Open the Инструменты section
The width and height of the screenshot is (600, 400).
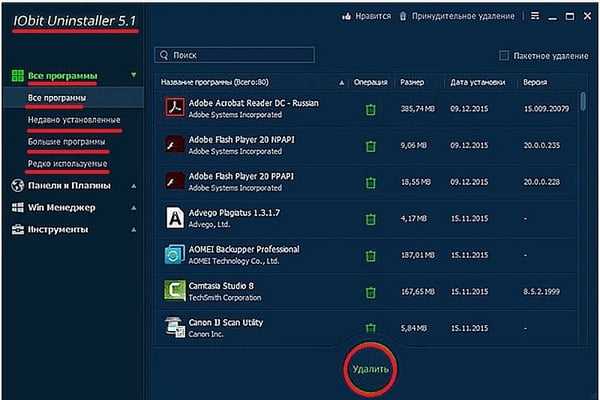(x=58, y=229)
